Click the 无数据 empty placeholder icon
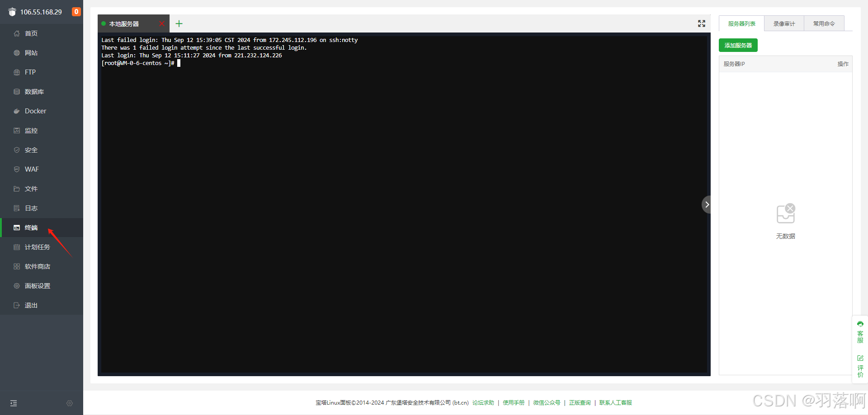 click(786, 214)
